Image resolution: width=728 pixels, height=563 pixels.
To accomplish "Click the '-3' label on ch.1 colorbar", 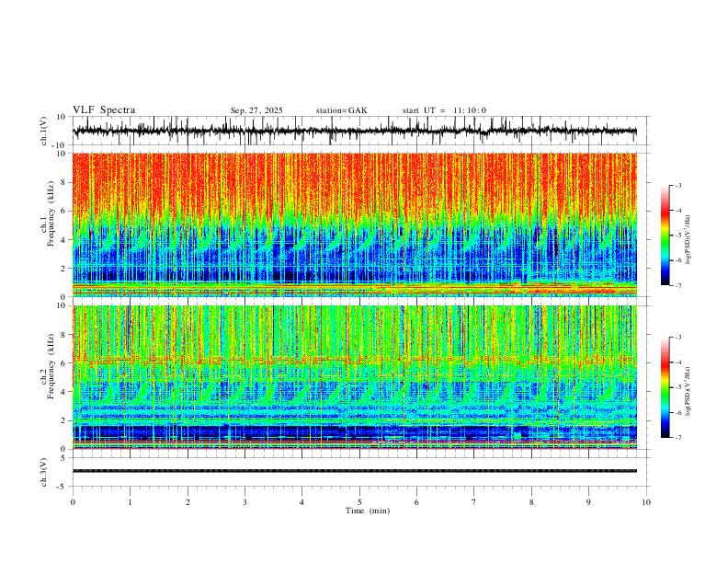I will tap(677, 185).
